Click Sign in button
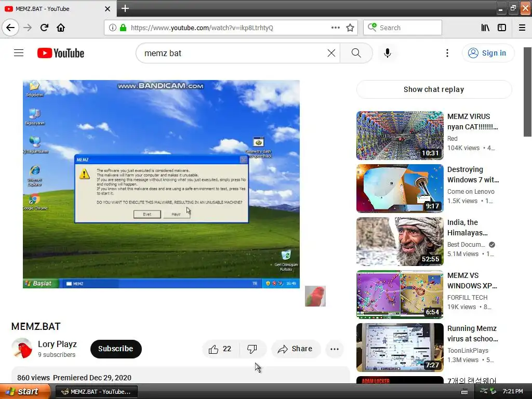Viewport: 532px width, 399px height. tap(488, 53)
